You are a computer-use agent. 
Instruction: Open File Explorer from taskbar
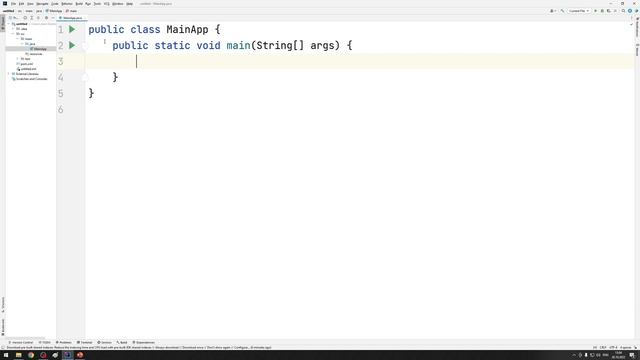pos(18,355)
